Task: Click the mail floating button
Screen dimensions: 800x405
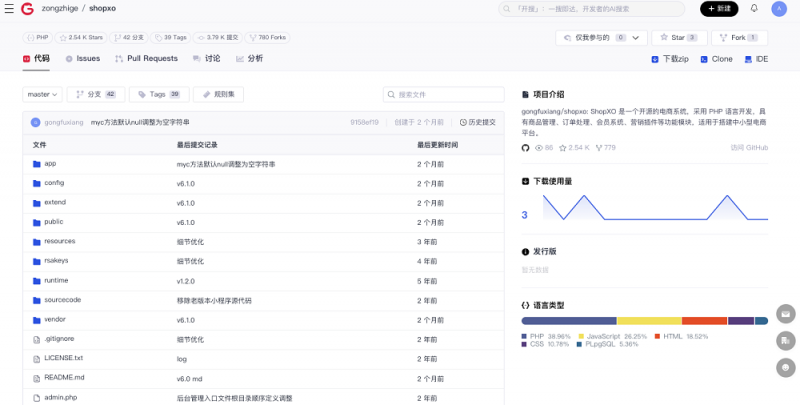Action: point(786,314)
